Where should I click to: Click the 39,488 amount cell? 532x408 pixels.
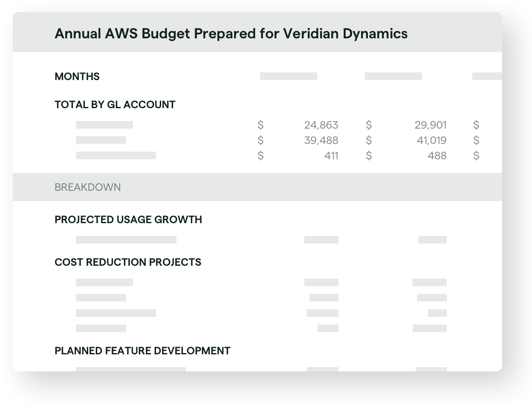pos(321,140)
